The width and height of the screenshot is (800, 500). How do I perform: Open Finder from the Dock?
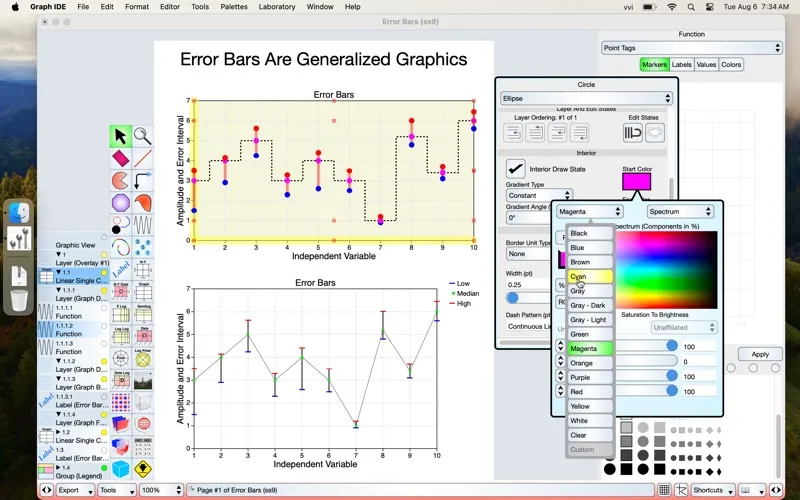19,212
